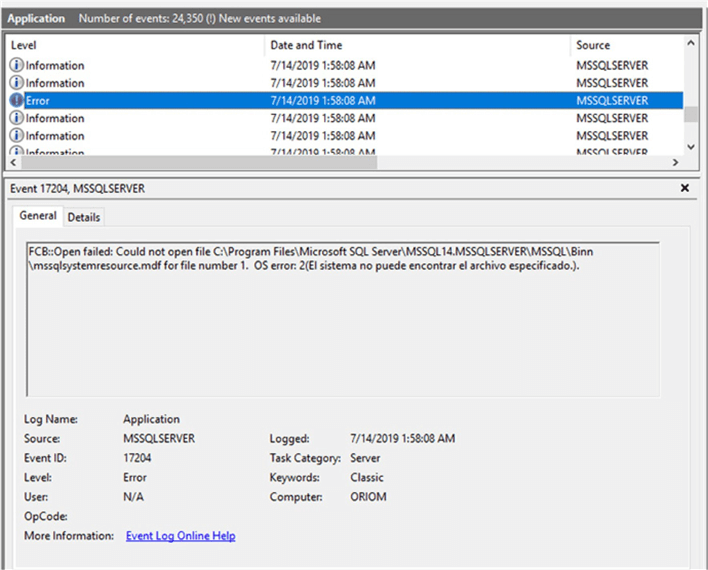This screenshot has height=570, width=708.
Task: Click the Computer value ORIOM
Action: click(x=368, y=497)
